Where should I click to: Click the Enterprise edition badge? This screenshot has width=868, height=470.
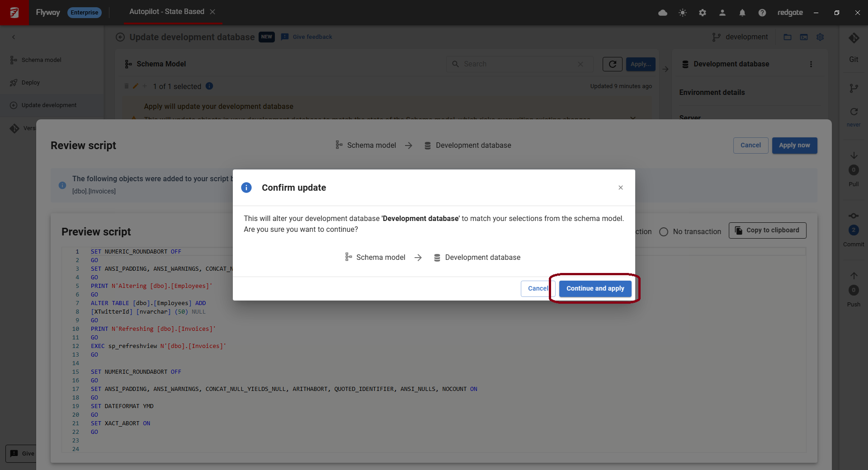pyautogui.click(x=85, y=13)
